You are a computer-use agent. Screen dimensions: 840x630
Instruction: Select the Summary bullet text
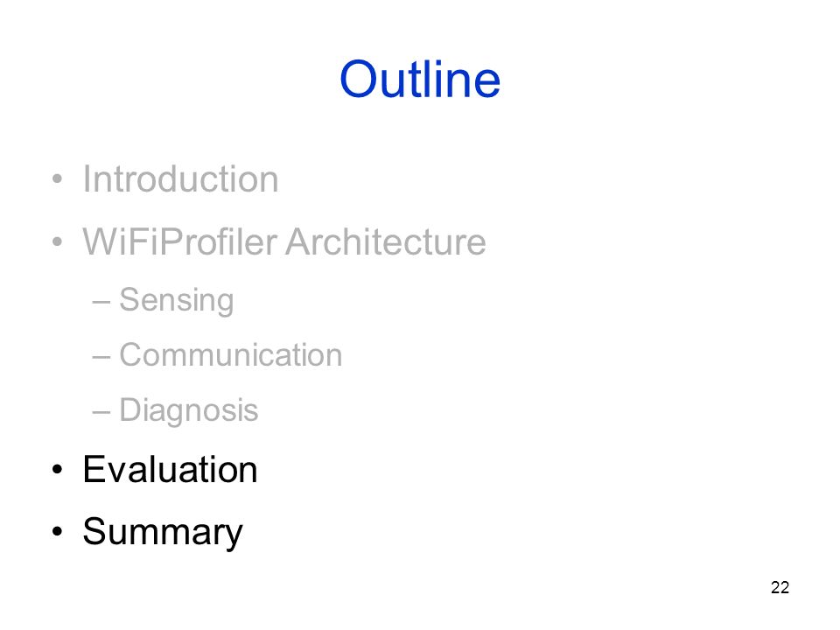(x=163, y=533)
